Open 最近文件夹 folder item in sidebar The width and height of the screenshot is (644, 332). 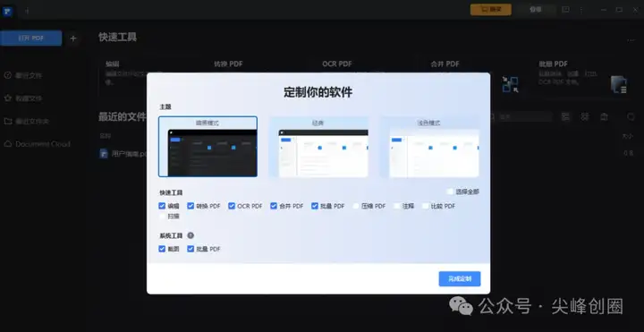pos(27,122)
